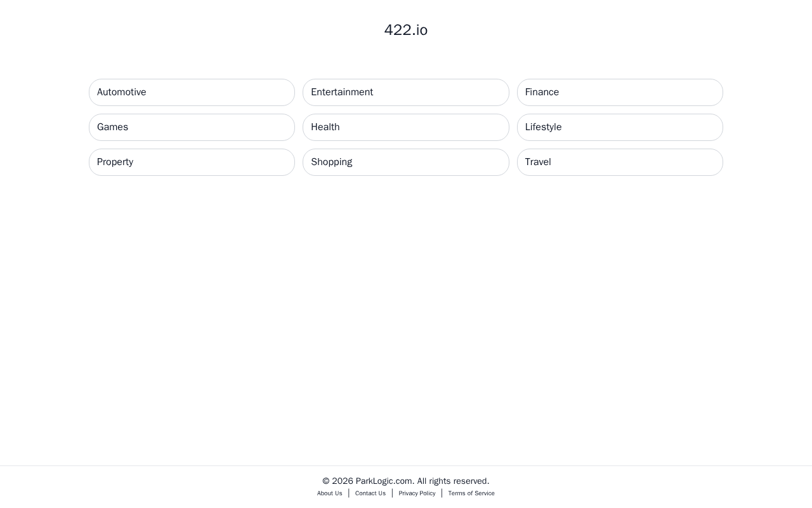See car-related results via Automotive pill
This screenshot has width=812, height=508.
[x=192, y=92]
